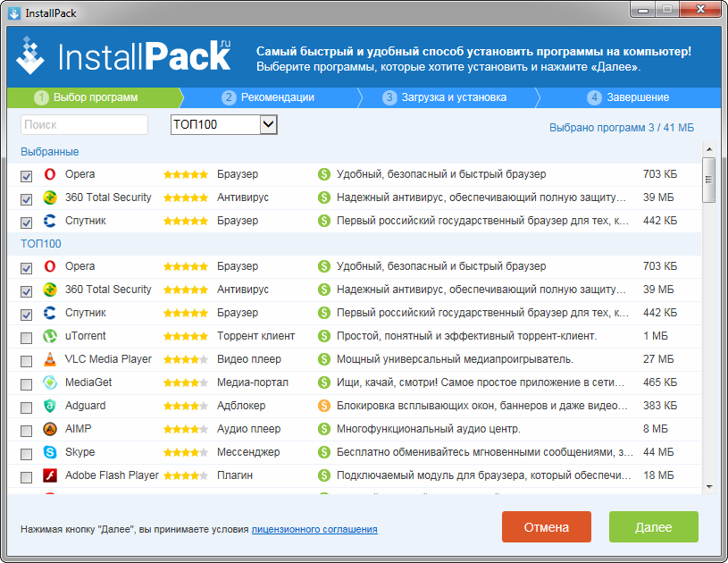This screenshot has width=728, height=563.
Task: Click the scroll down arrow of program list
Action: (x=709, y=487)
